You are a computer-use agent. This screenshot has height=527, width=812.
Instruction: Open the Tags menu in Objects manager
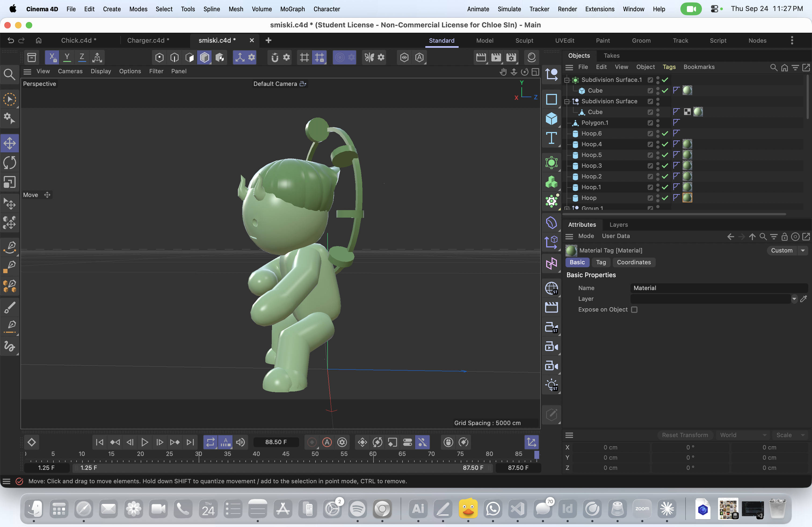tap(669, 67)
